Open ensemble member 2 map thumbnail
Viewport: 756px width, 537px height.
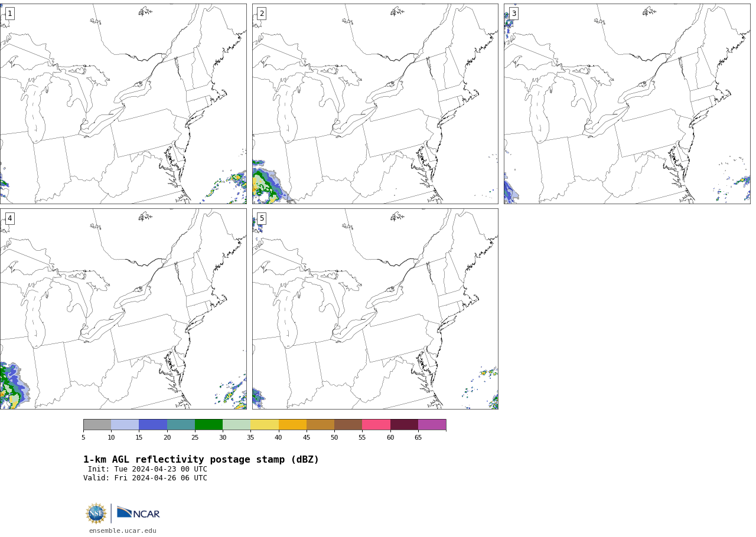click(375, 104)
